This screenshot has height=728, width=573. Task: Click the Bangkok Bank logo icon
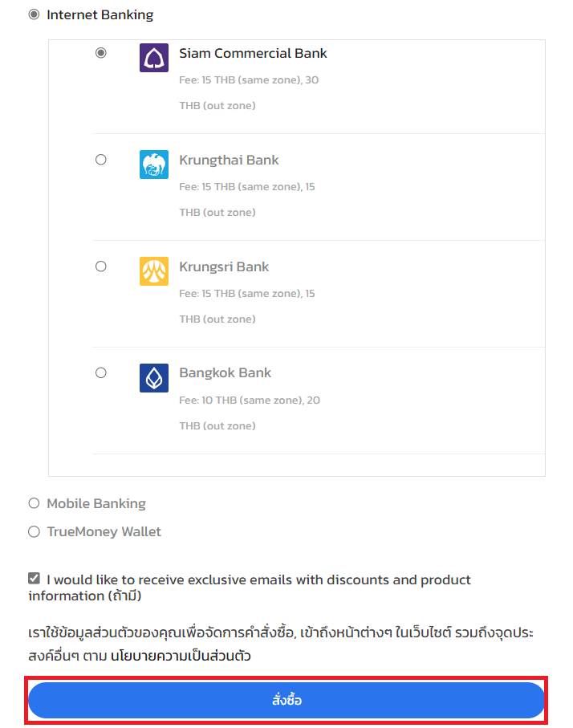[x=154, y=378]
